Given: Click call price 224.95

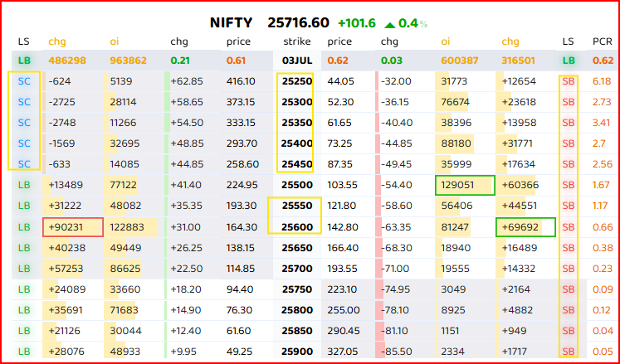Looking at the screenshot, I should pyautogui.click(x=242, y=185).
